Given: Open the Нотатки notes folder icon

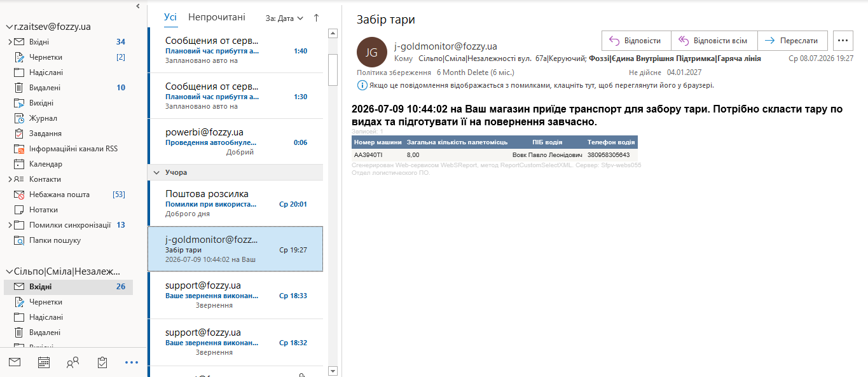Looking at the screenshot, I should point(19,210).
